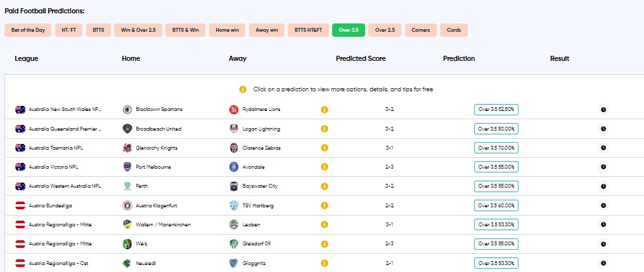Switch to the Bet of the Day tab

click(x=28, y=30)
